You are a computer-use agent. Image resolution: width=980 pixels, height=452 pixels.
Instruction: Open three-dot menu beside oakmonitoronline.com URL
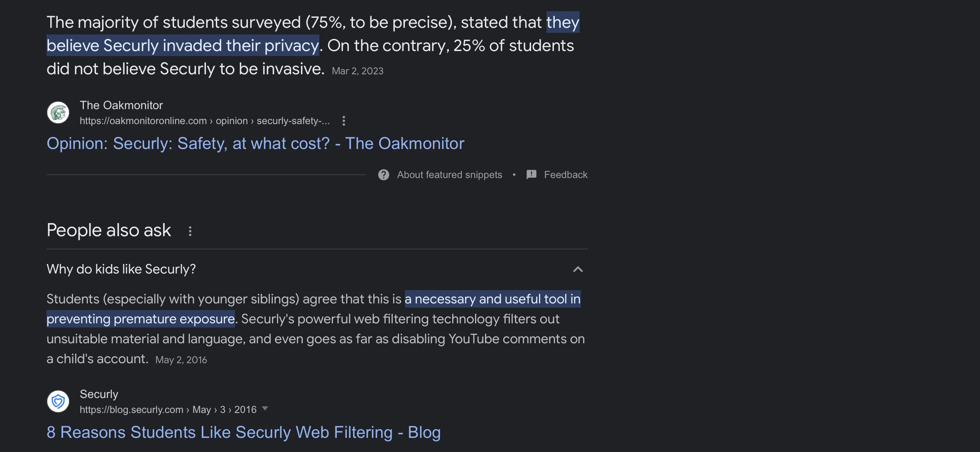pyautogui.click(x=343, y=121)
